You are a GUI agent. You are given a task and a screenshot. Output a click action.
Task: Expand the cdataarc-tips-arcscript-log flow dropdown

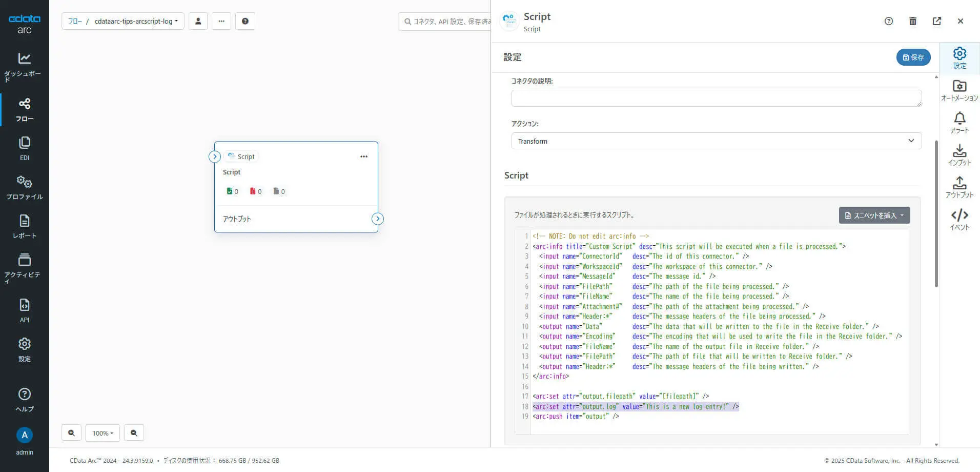tap(136, 21)
